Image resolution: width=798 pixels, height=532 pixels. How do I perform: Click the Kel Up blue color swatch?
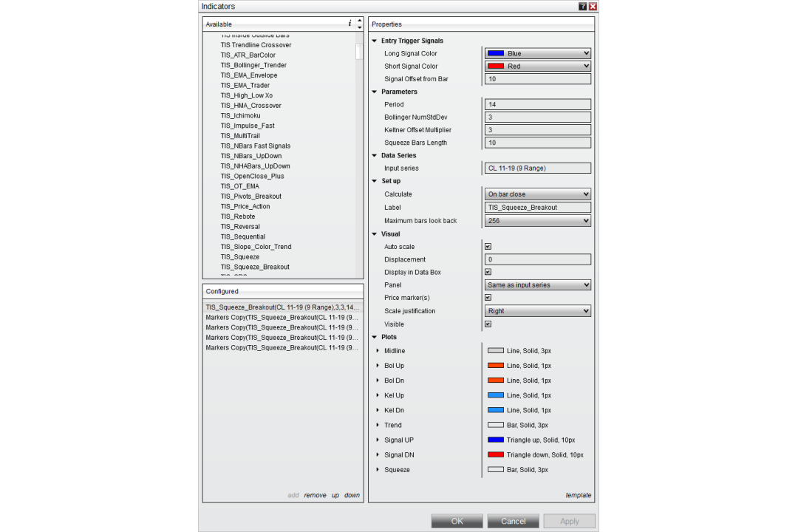[496, 395]
